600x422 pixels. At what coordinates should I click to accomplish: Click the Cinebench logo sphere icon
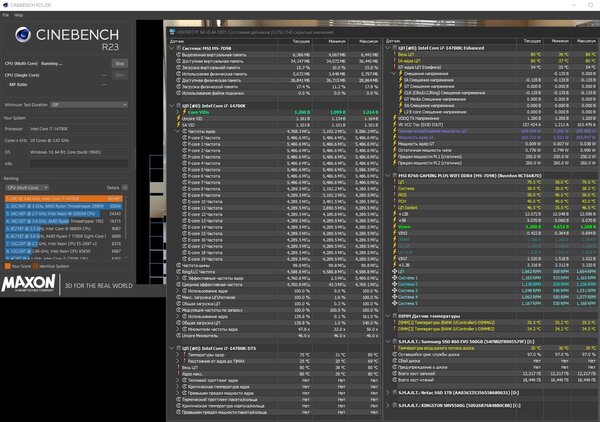point(23,35)
